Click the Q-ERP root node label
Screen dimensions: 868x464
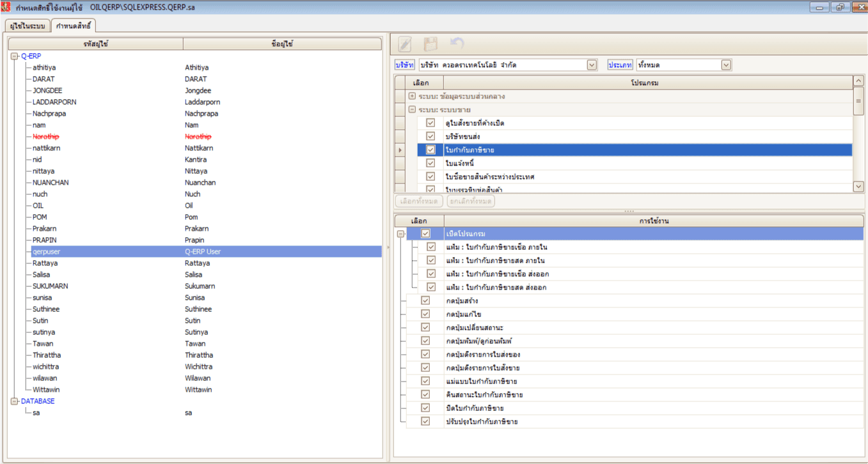31,56
